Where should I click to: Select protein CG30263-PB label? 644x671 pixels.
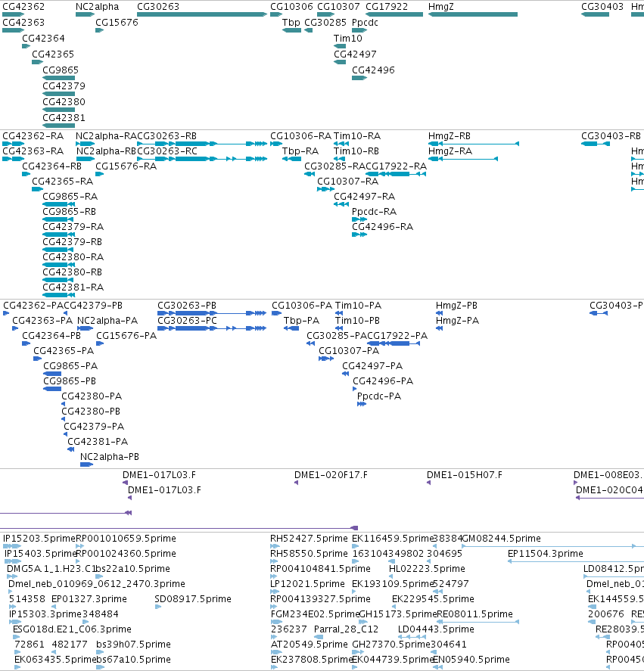[187, 306]
